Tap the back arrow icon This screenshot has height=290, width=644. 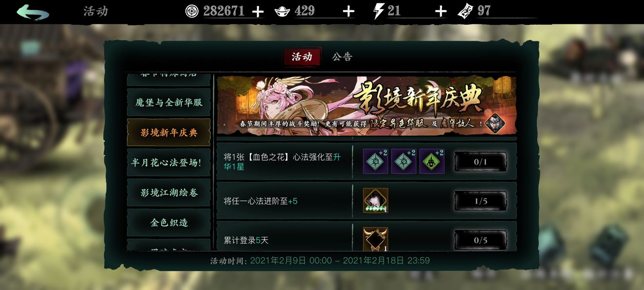pos(33,12)
